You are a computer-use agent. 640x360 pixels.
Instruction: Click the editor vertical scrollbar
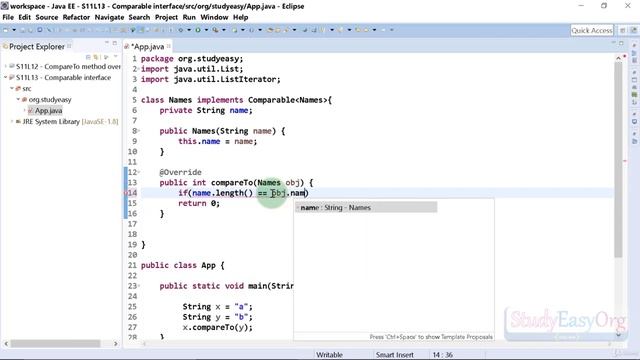(618, 159)
